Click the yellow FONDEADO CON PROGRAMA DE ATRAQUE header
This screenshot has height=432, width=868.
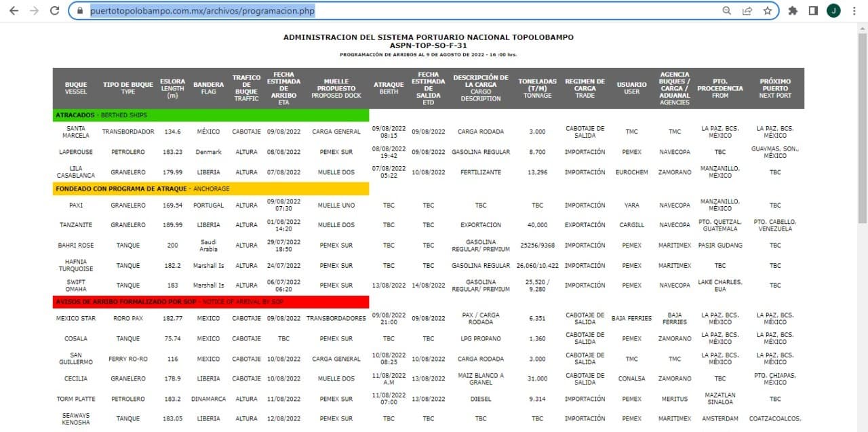(211, 189)
